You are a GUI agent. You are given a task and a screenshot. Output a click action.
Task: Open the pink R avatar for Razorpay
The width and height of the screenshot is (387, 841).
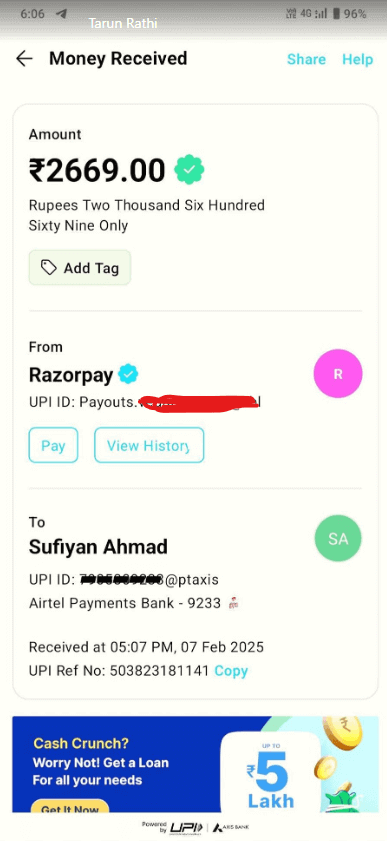click(x=338, y=374)
